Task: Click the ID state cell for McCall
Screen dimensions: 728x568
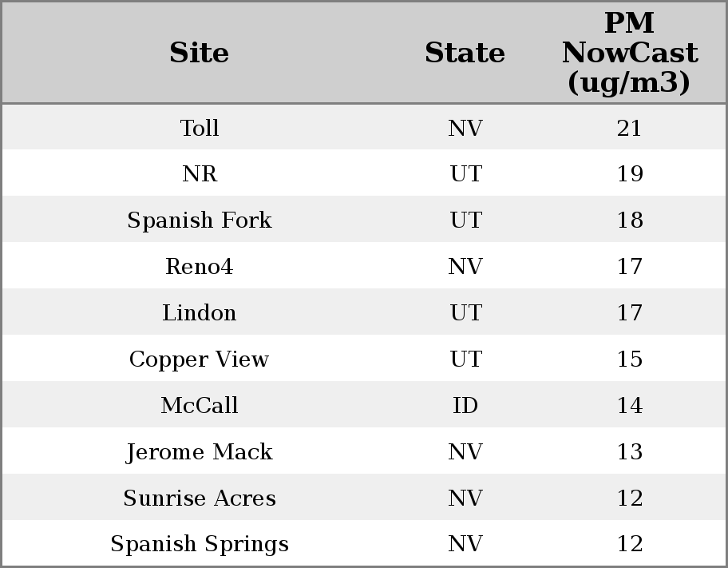Action: click(x=465, y=406)
